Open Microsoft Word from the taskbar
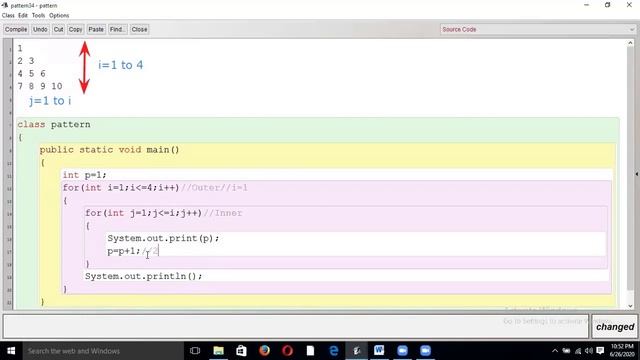 [379, 351]
